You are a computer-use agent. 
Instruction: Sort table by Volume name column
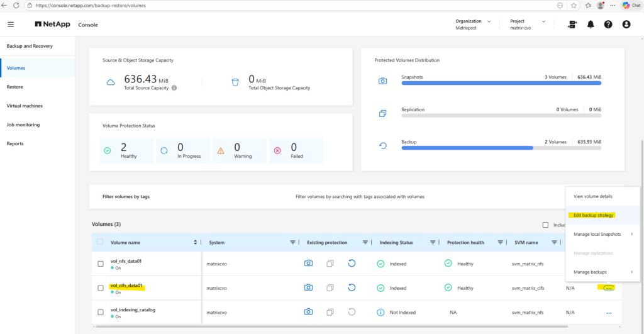pyautogui.click(x=195, y=242)
